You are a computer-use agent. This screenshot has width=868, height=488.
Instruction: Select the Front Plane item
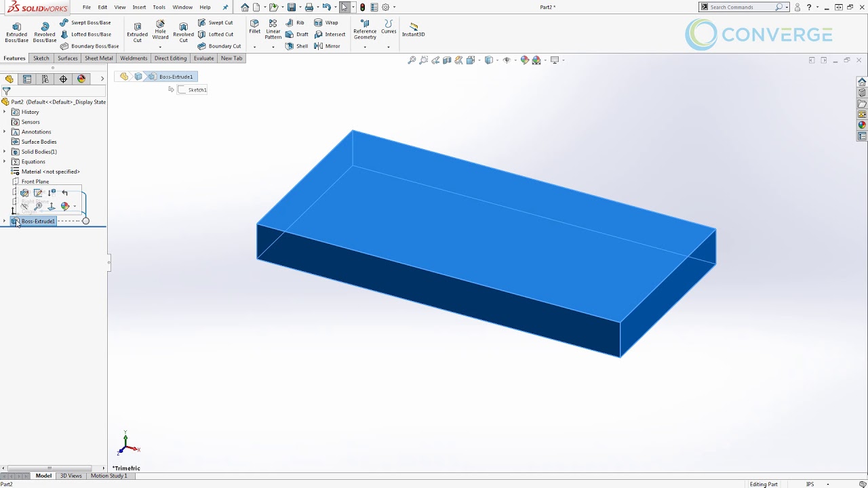click(31, 182)
